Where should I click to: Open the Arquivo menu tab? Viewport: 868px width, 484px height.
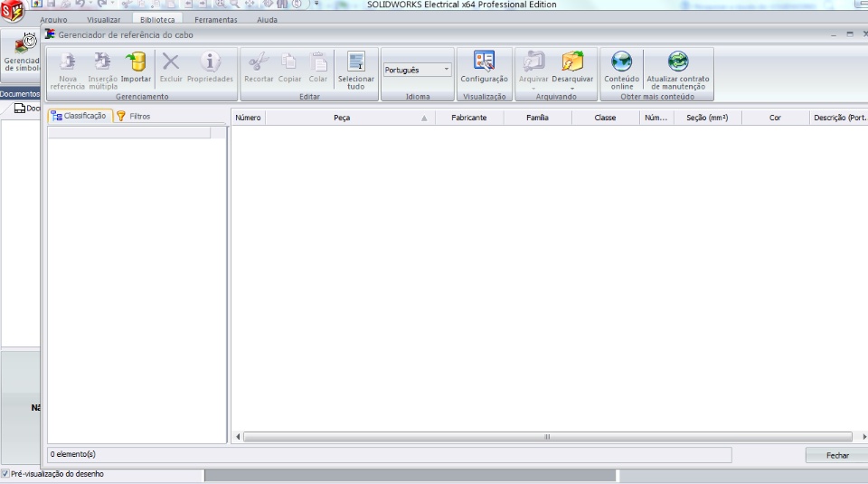(x=53, y=20)
